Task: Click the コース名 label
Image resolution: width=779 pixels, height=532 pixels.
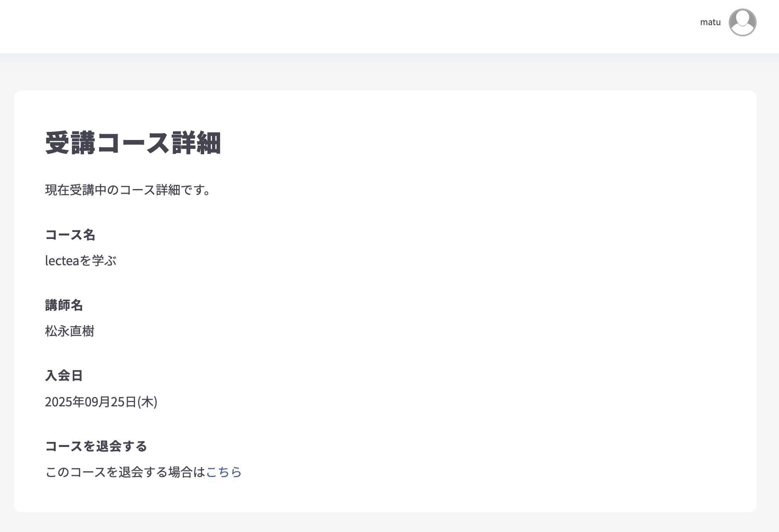Action: tap(71, 235)
